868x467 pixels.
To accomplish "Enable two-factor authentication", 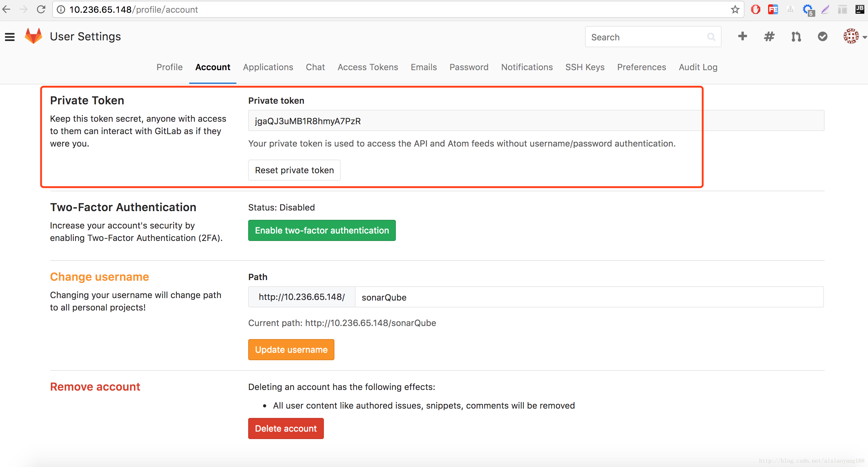I will point(321,230).
